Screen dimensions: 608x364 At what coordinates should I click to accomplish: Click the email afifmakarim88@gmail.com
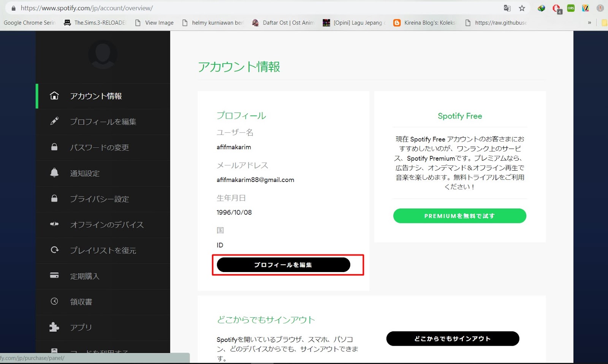(x=255, y=180)
